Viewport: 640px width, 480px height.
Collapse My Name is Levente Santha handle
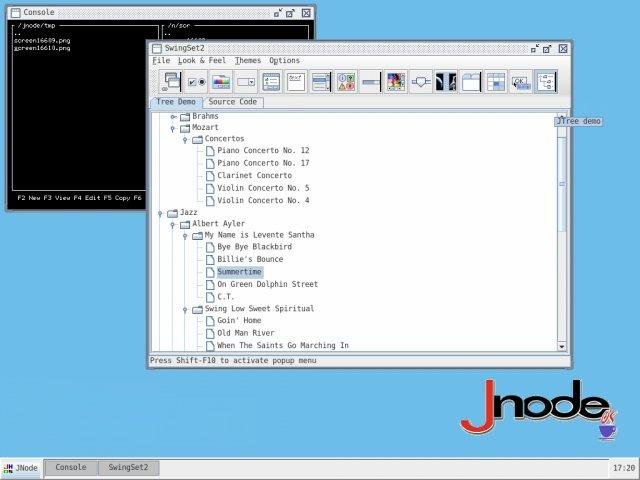[185, 236]
